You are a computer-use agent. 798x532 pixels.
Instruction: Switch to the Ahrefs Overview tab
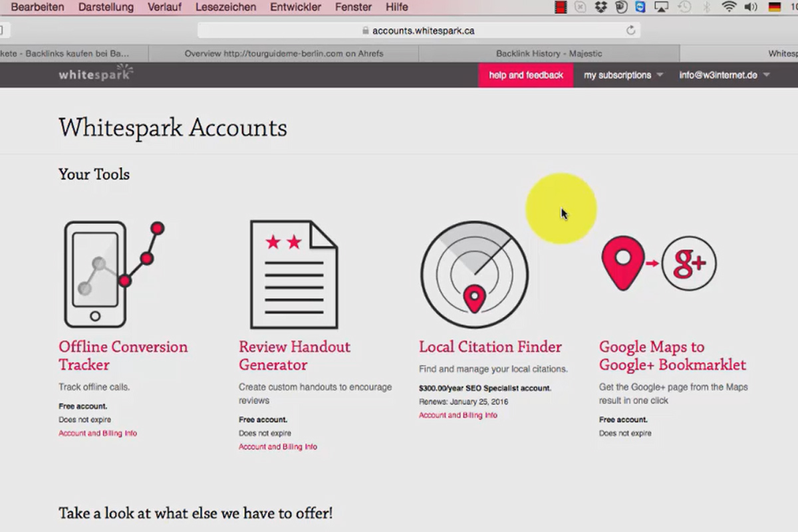[x=284, y=53]
